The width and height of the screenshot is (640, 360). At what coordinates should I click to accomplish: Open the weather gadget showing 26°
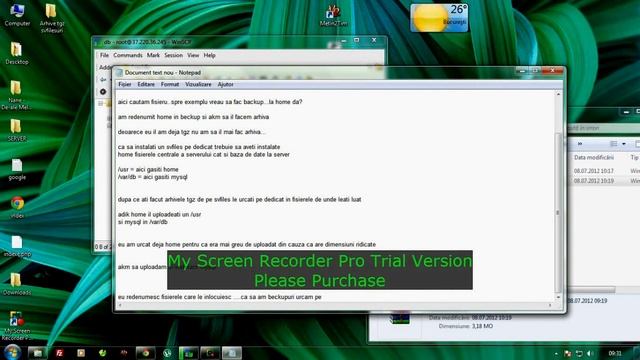tap(439, 18)
